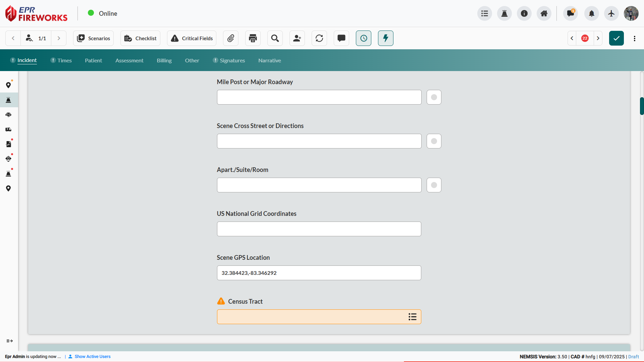Click the lightning bolt quick action
644x362 pixels.
point(386,38)
